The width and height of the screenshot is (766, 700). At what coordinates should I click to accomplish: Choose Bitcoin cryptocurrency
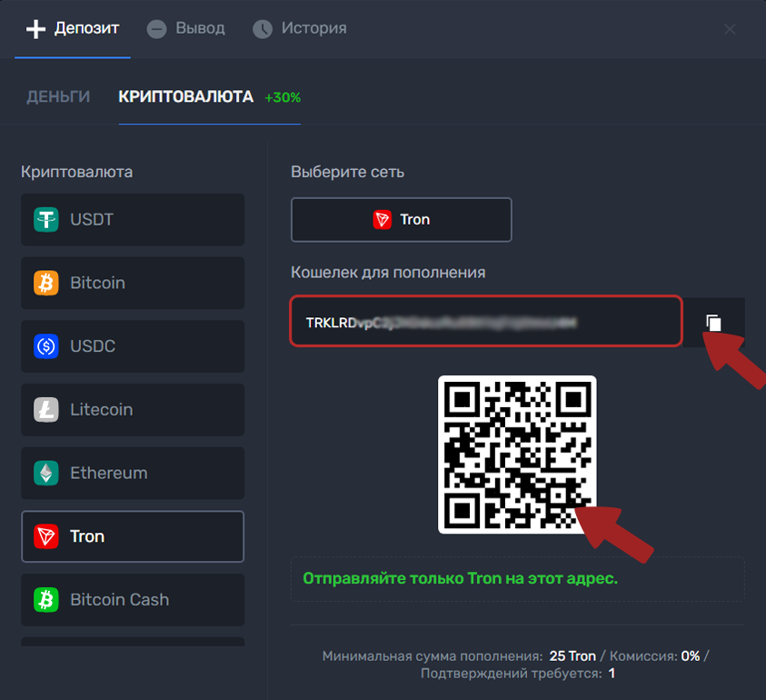133,283
